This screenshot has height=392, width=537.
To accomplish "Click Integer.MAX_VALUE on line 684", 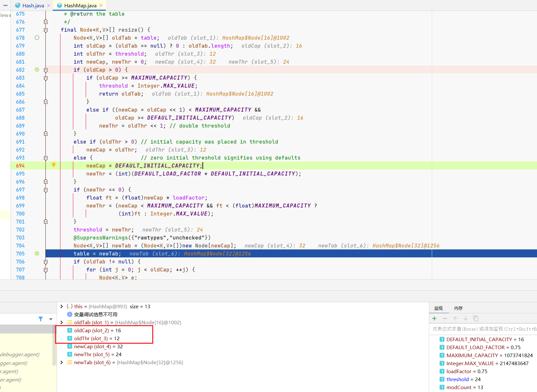I will point(166,86).
